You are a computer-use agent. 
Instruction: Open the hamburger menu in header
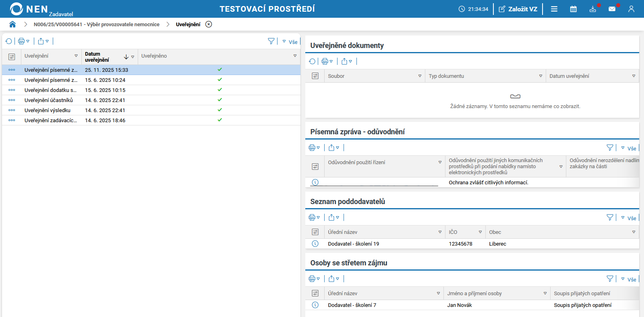554,9
